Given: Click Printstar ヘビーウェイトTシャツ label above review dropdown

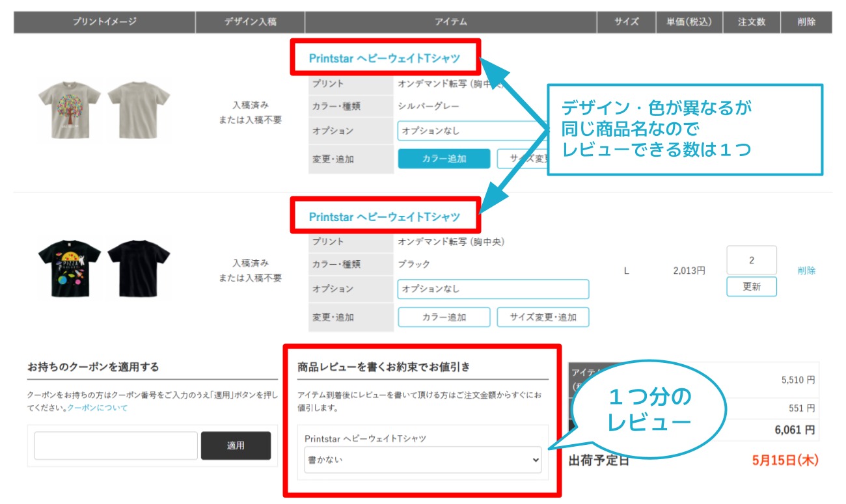Looking at the screenshot, I should coord(366,438).
